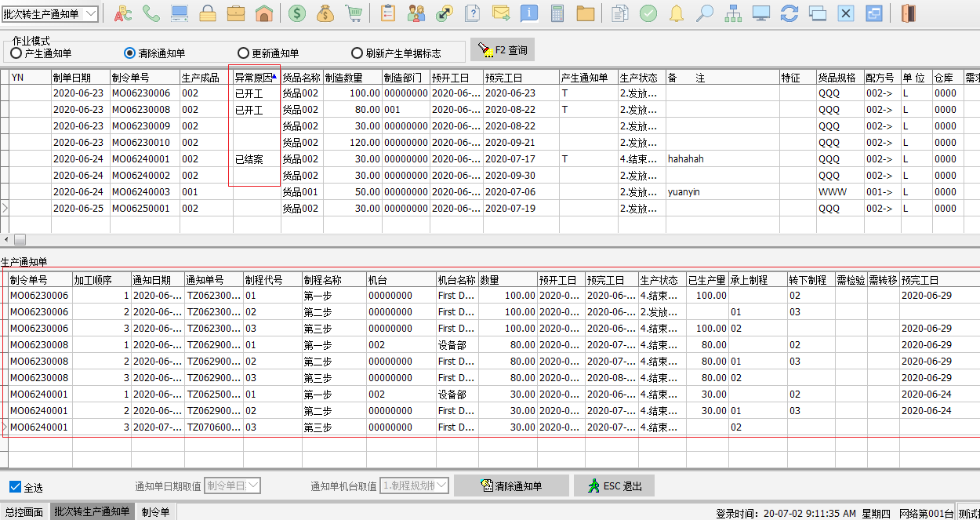This screenshot has width=980, height=520.
Task: Click the house toolbar icon
Action: [264, 13]
